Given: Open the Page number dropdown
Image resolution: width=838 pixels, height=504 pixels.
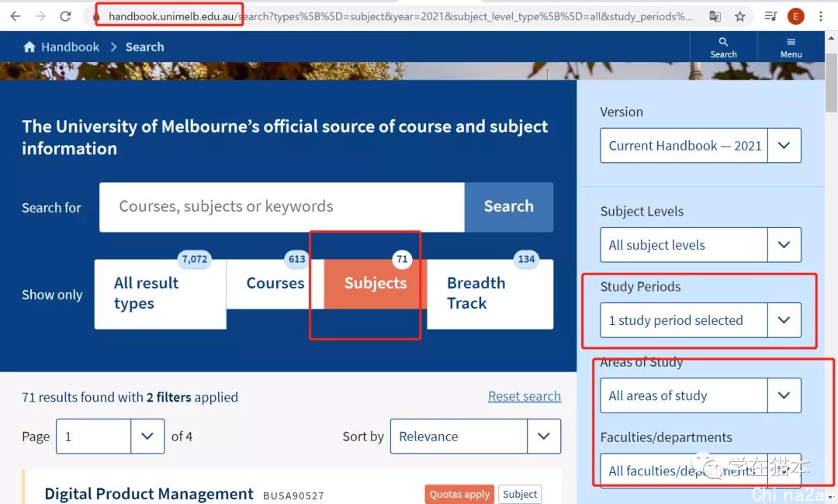Looking at the screenshot, I should 110,437.
